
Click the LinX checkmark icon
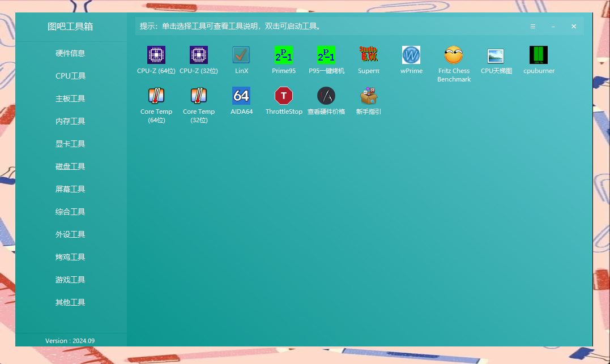click(241, 55)
